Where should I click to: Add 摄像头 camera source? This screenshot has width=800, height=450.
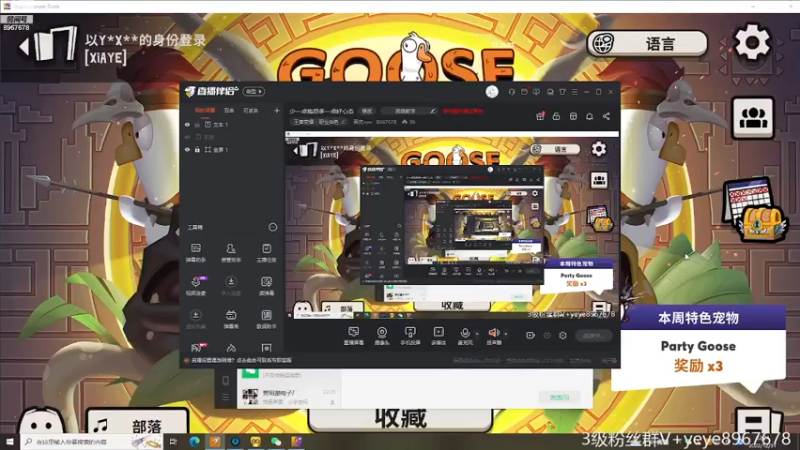[x=382, y=336]
